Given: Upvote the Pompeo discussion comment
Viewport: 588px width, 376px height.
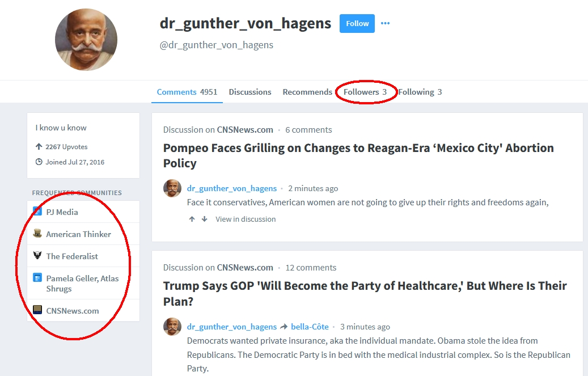Looking at the screenshot, I should 192,219.
